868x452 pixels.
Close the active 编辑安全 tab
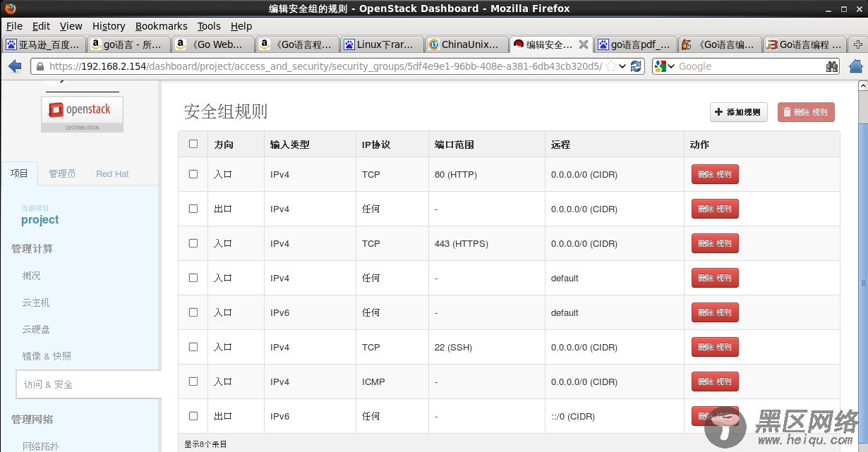point(583,44)
